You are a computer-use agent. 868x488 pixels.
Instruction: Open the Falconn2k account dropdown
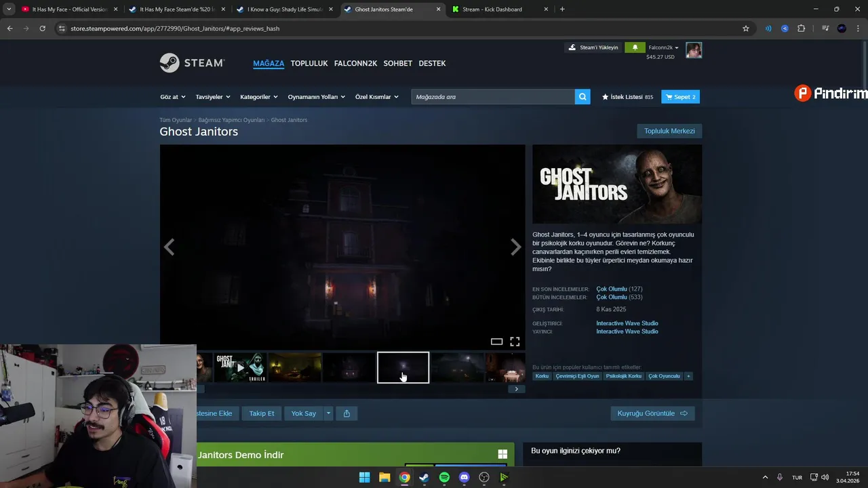pos(664,47)
